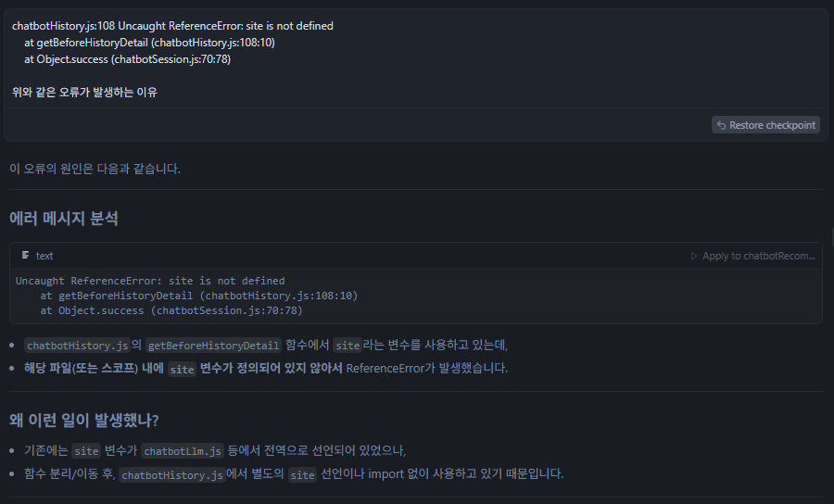Click the Restore checkpoint button
The height and width of the screenshot is (504, 834).
point(765,125)
